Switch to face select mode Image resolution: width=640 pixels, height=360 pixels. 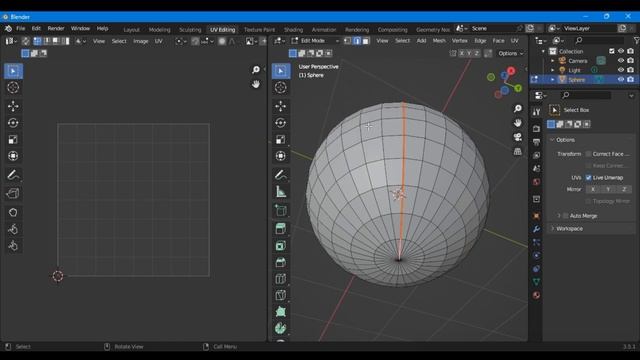tap(366, 41)
